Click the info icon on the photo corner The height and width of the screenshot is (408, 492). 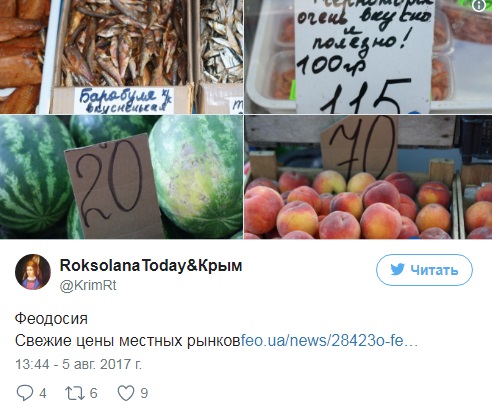click(x=479, y=5)
